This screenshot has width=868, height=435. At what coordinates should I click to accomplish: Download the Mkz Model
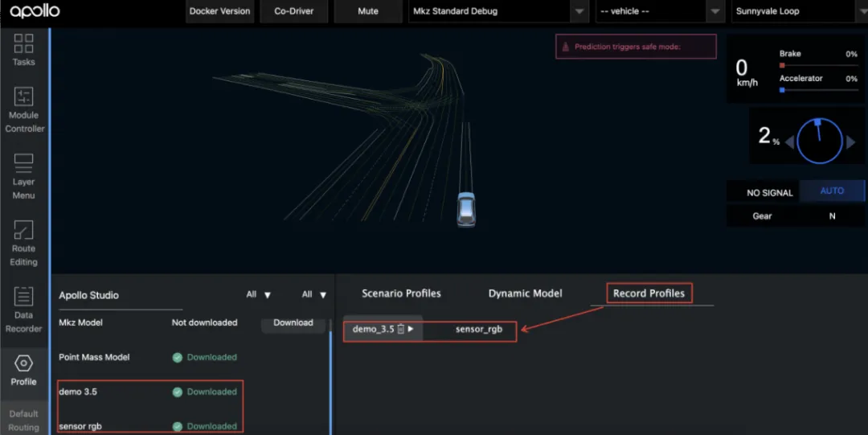pyautogui.click(x=293, y=322)
